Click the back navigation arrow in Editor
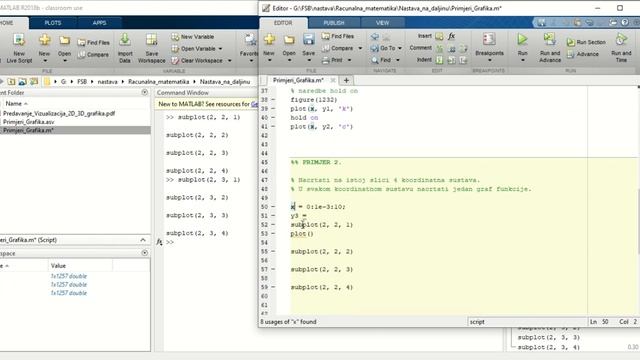This screenshot has width=640, height=360. pyautogui.click(x=375, y=37)
